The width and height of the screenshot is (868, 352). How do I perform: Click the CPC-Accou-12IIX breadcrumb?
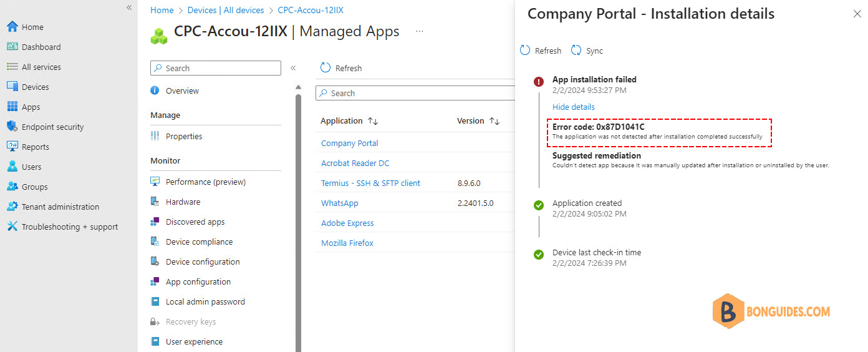(311, 10)
